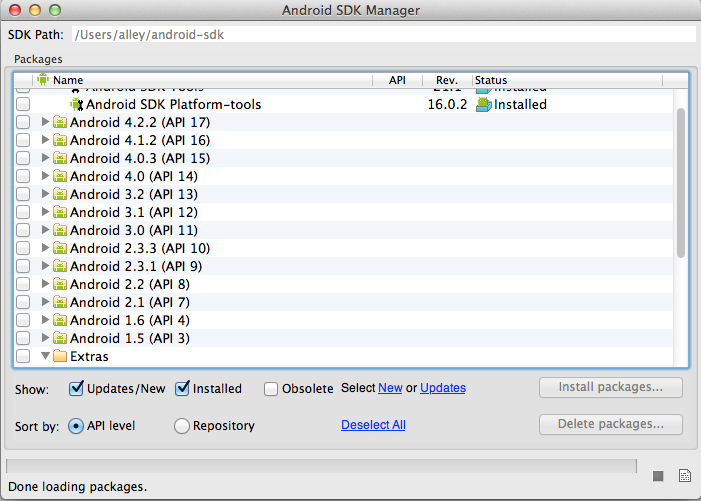Click the Extras folder icon
The height and width of the screenshot is (501, 701).
click(60, 356)
